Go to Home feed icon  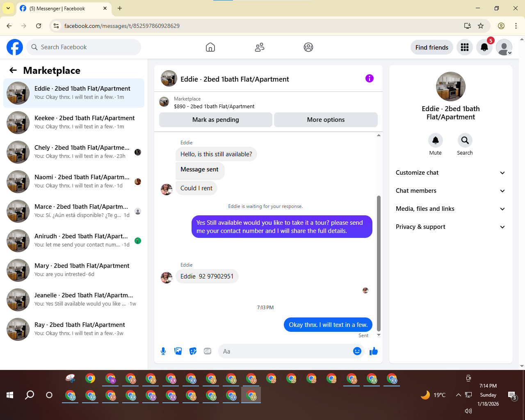(x=210, y=47)
